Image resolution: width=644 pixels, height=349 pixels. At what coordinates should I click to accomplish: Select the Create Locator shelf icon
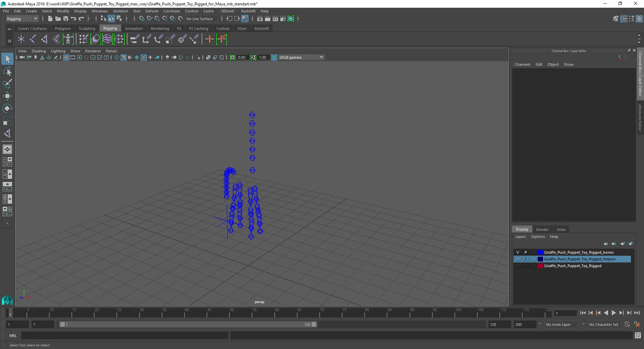click(x=21, y=39)
